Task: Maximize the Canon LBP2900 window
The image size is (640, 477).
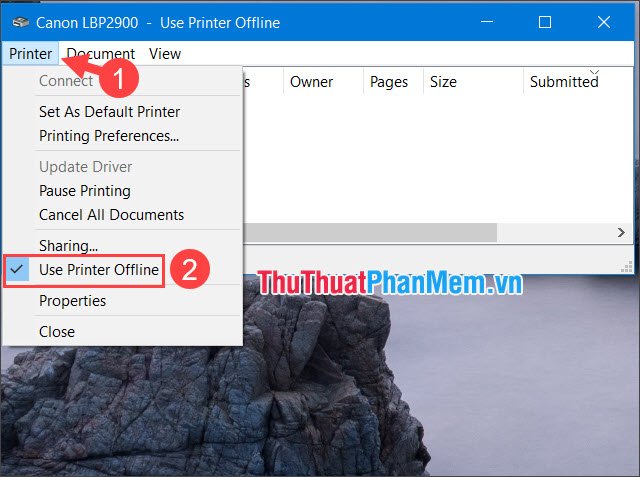Action: (x=545, y=22)
